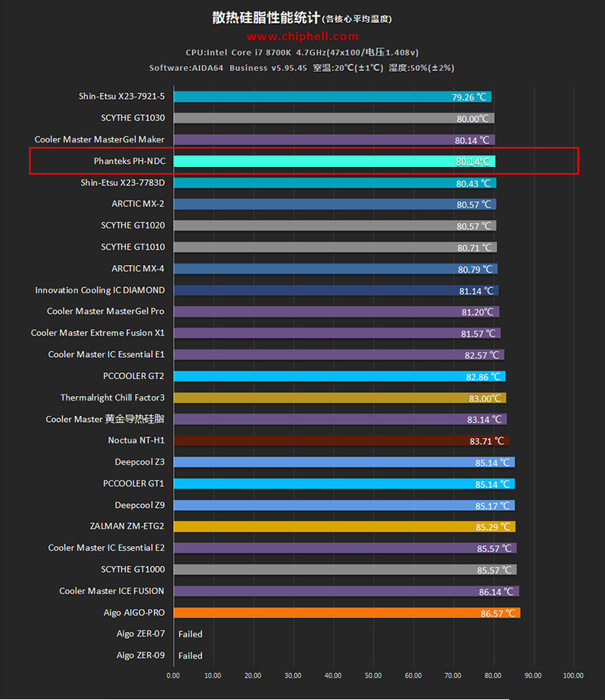The image size is (605, 700).
Task: Select the ZALMAN ZM-ETG2 label
Action: (x=127, y=526)
